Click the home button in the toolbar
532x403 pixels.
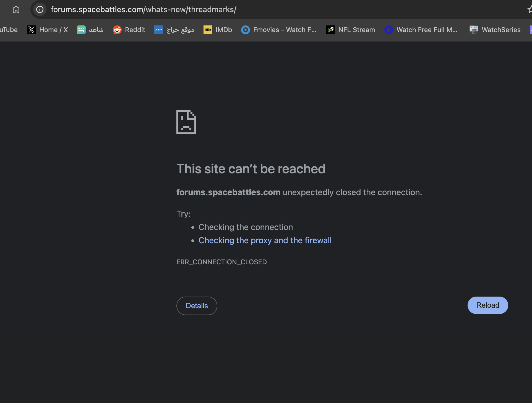pyautogui.click(x=16, y=9)
